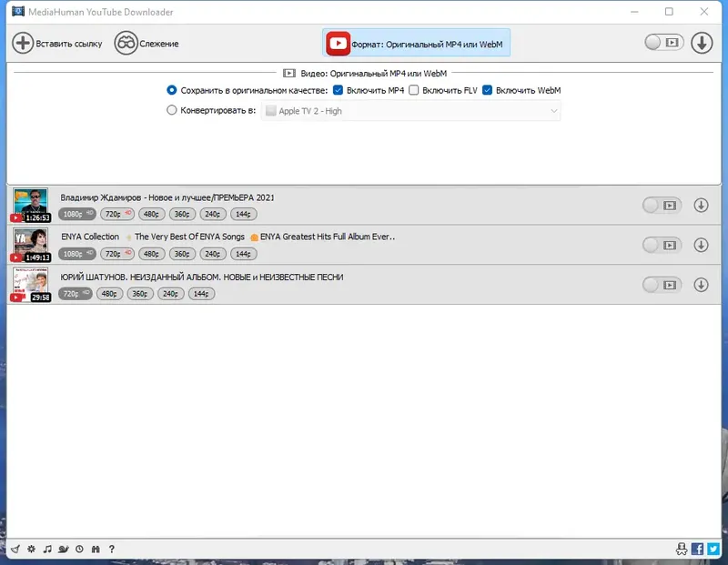Toggle the global video mode switch in toolbar
This screenshot has height=565, width=728.
tap(664, 43)
